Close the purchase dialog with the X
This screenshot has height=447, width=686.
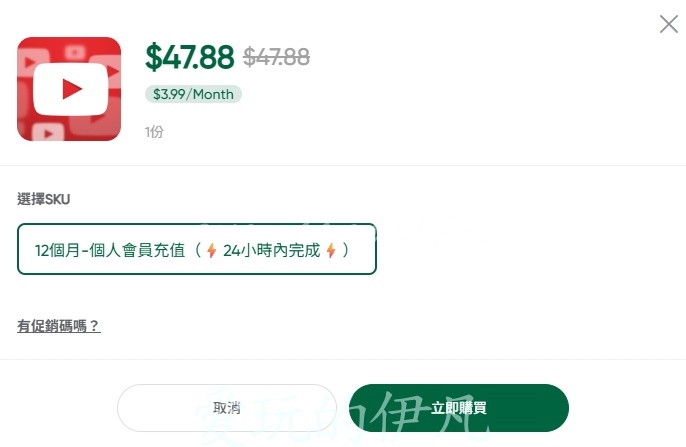pyautogui.click(x=668, y=25)
